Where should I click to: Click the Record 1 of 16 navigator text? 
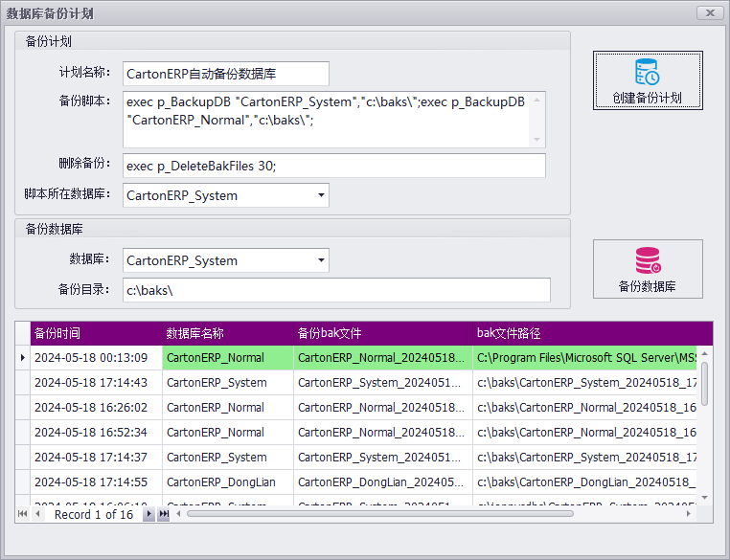(x=94, y=514)
